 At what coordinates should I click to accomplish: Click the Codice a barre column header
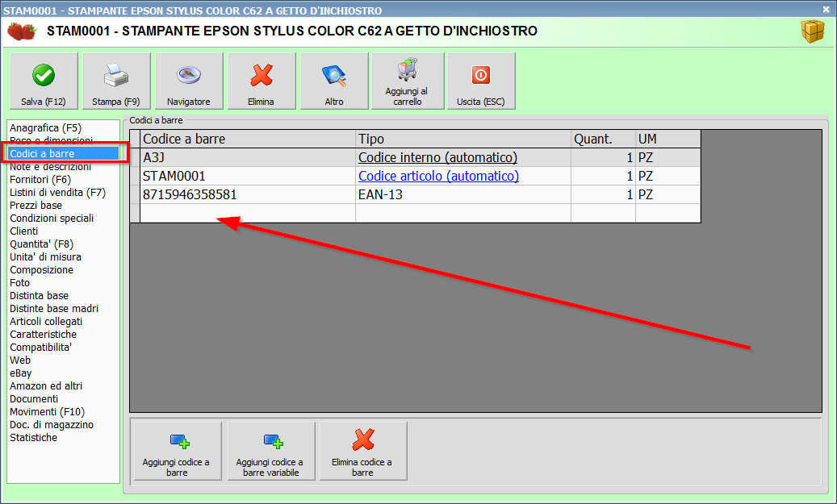pos(248,140)
